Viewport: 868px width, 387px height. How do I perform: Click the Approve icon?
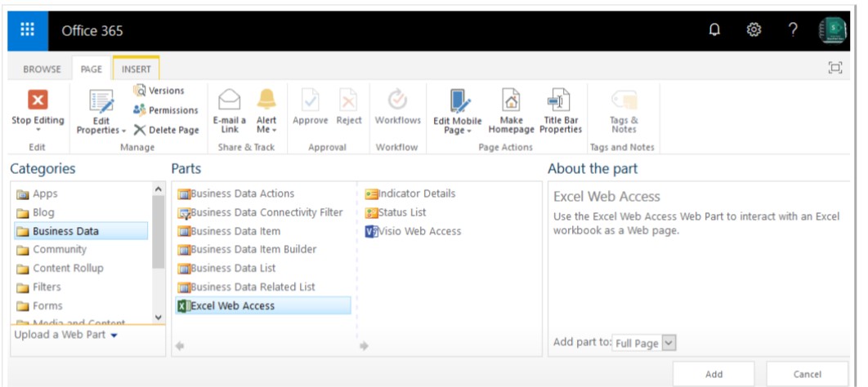pos(310,100)
